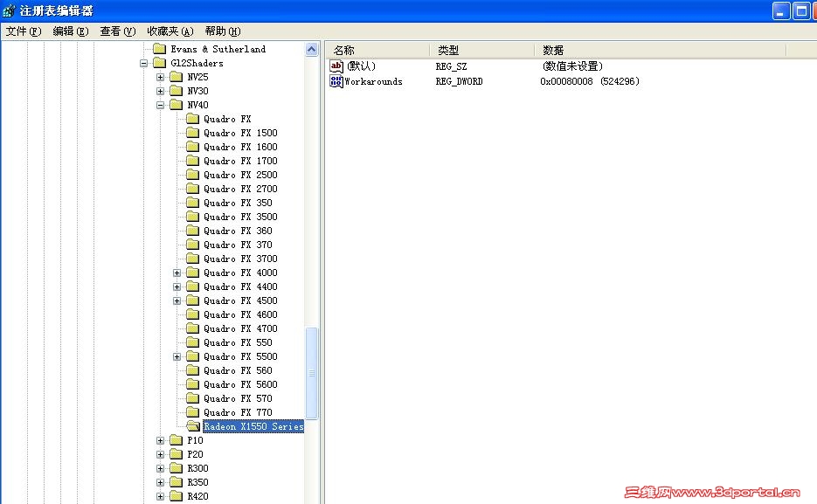Click the REG_DWORD type cell

click(459, 82)
